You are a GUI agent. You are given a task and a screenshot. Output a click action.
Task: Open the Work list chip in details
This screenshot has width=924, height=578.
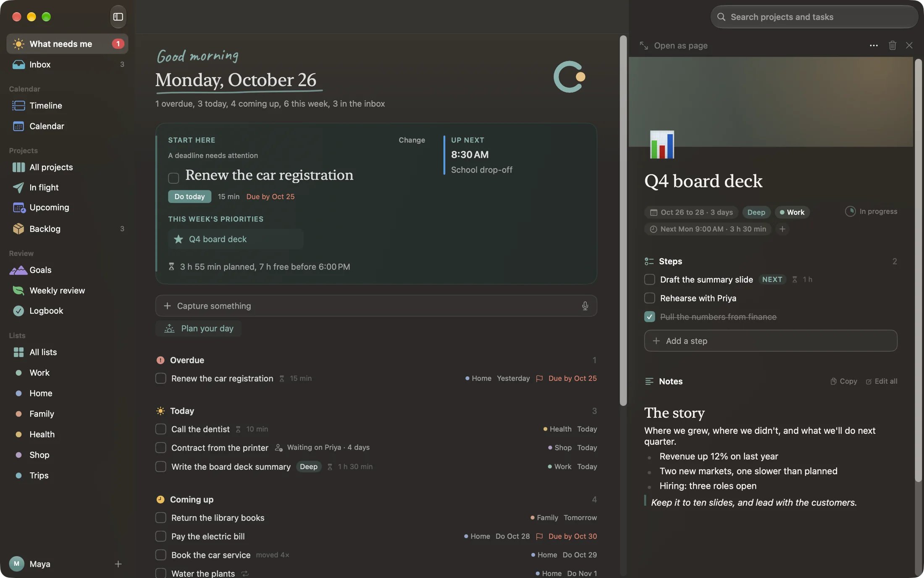coord(792,212)
